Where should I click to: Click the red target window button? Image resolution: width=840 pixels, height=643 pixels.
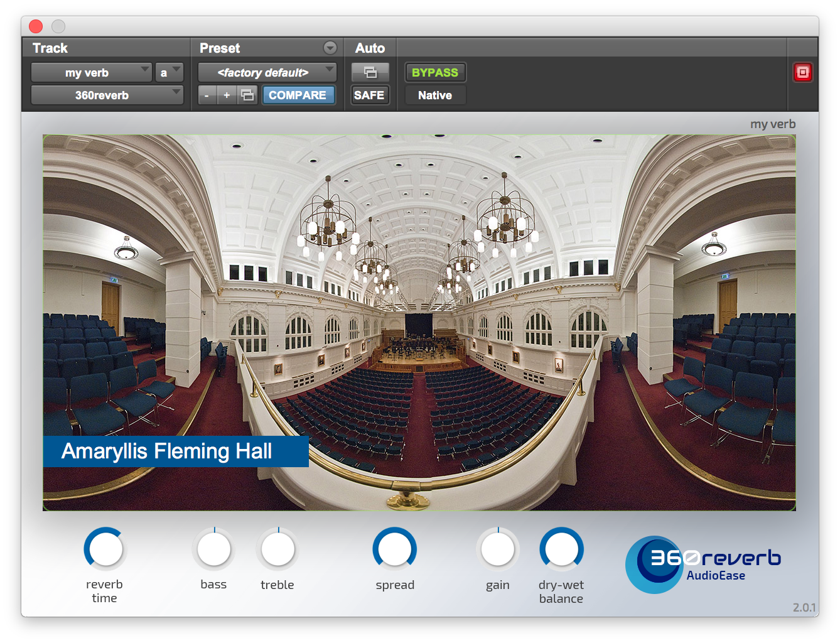pos(802,72)
